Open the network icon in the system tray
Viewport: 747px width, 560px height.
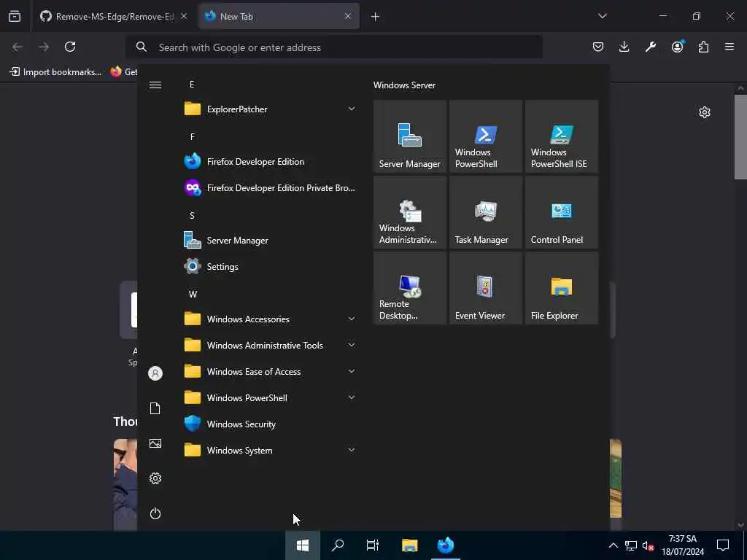pos(631,545)
